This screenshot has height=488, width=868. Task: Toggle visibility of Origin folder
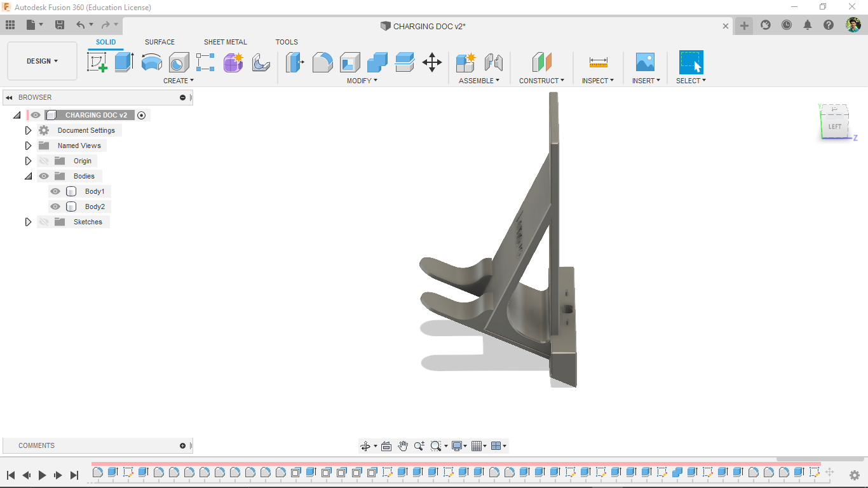(44, 161)
